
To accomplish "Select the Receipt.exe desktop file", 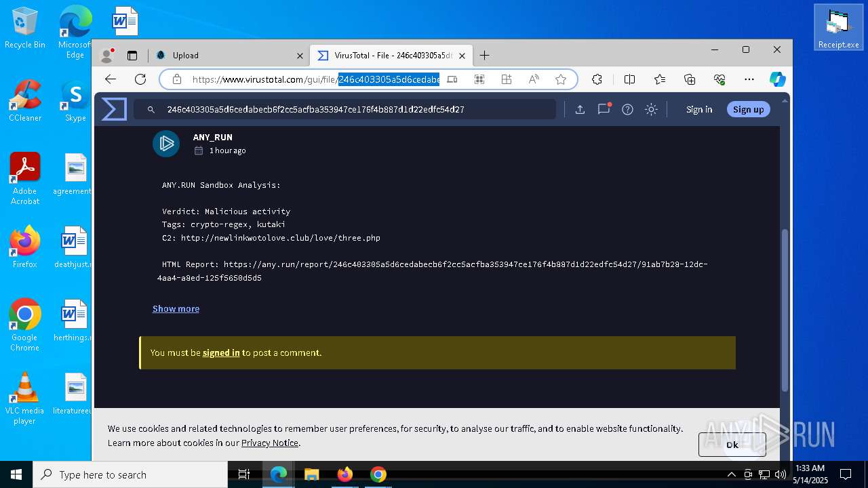I will (x=838, y=28).
